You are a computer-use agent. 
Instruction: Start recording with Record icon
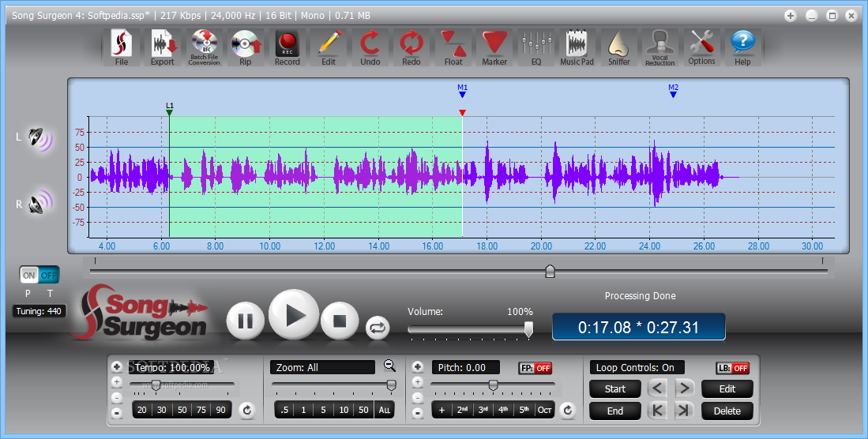(287, 47)
